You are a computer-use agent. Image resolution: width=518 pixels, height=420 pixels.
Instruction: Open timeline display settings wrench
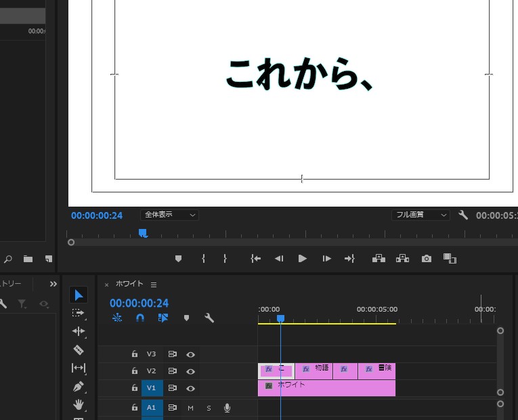point(209,318)
